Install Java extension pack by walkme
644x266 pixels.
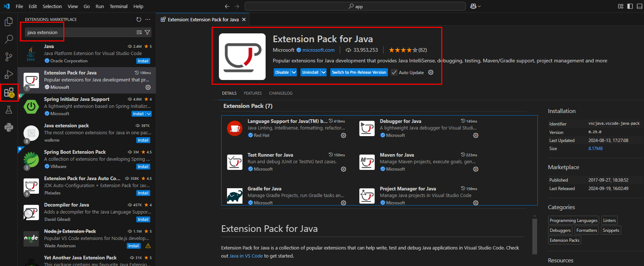coord(143,140)
